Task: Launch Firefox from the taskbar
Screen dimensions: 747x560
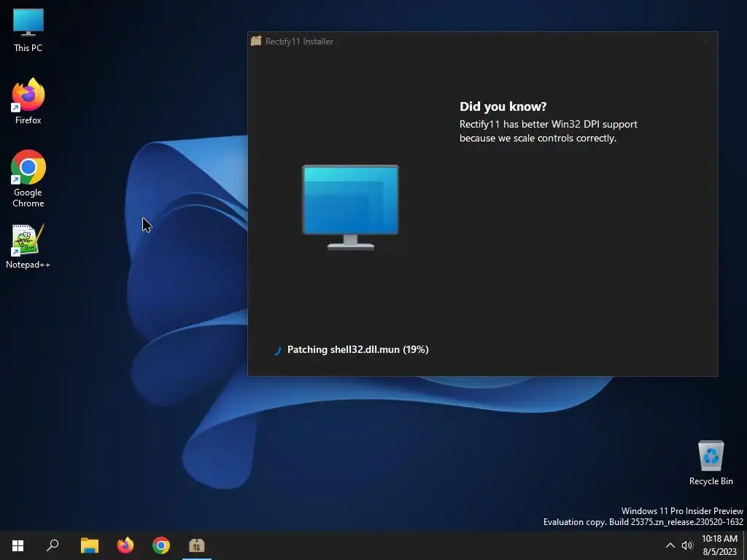Action: click(125, 545)
